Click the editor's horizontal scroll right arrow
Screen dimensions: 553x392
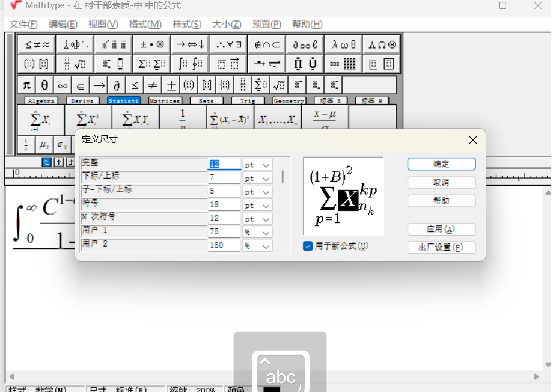[x=536, y=377]
